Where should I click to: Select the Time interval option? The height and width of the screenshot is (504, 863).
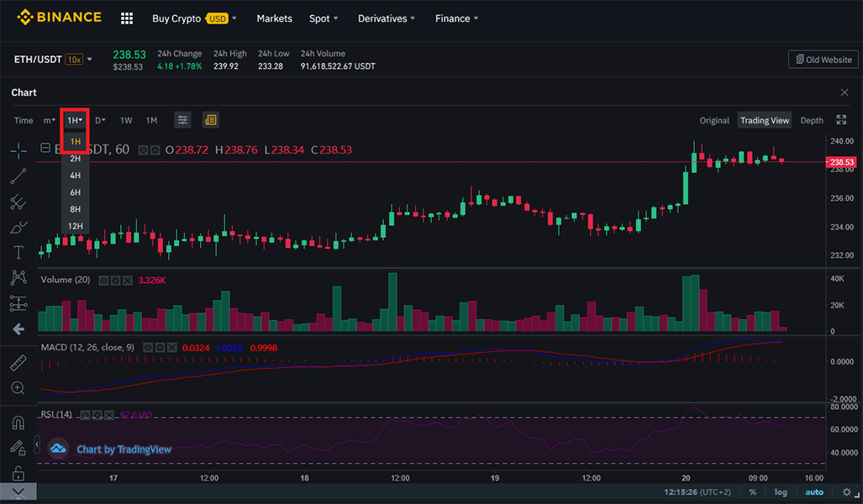pyautogui.click(x=24, y=120)
